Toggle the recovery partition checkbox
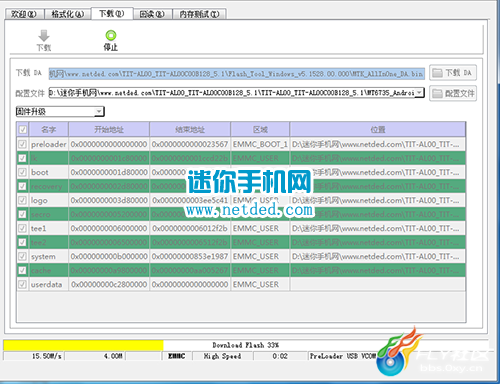 tap(23, 186)
